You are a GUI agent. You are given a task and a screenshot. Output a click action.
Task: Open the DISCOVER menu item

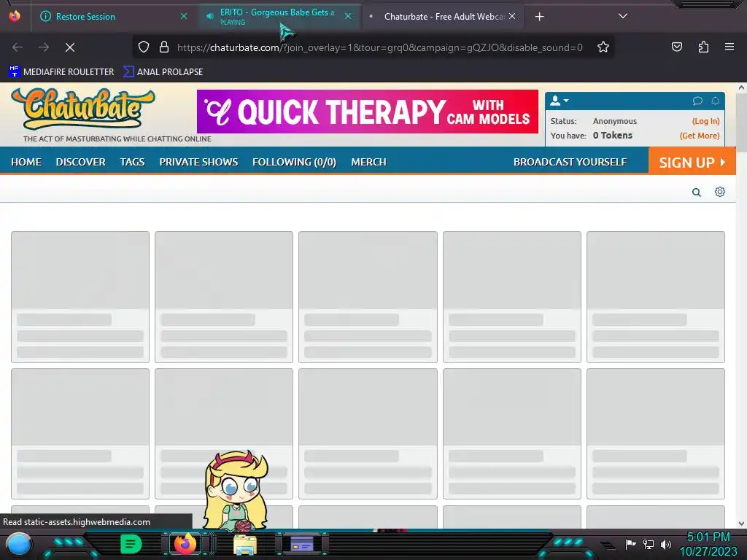coord(80,162)
